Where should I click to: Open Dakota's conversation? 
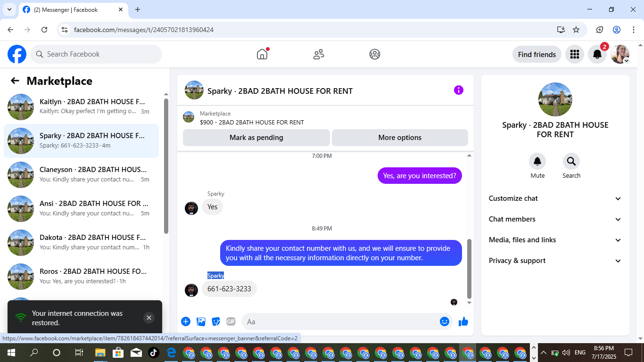[x=81, y=242]
